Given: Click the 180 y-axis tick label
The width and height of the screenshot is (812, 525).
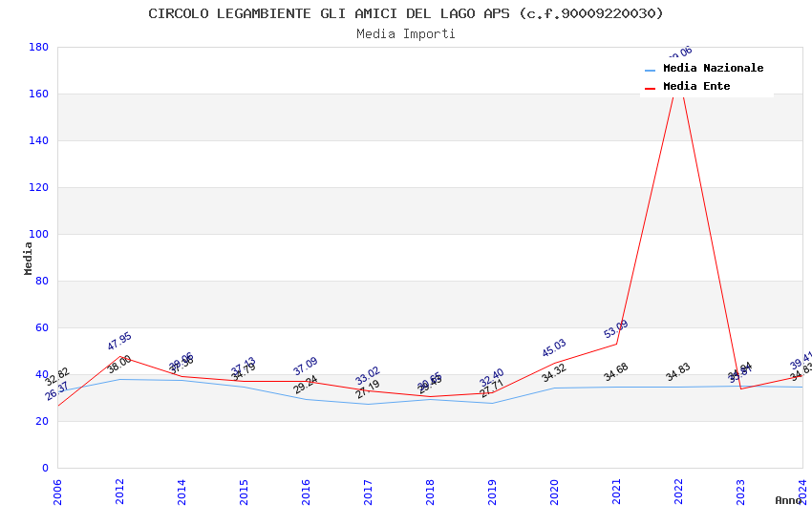Looking at the screenshot, I should [39, 47].
